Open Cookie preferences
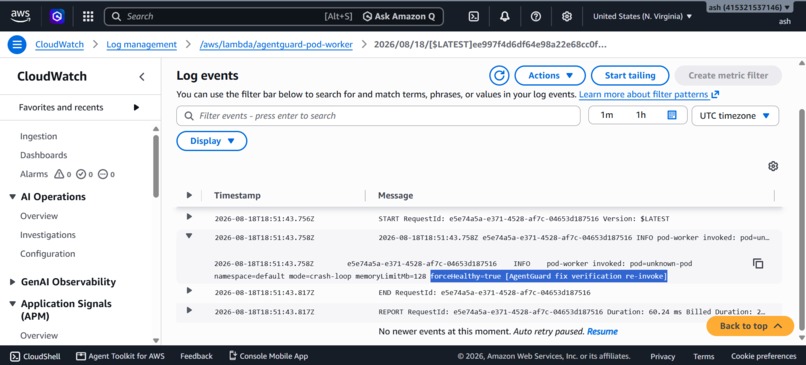Screen dimensions: 806x365 [763, 356]
